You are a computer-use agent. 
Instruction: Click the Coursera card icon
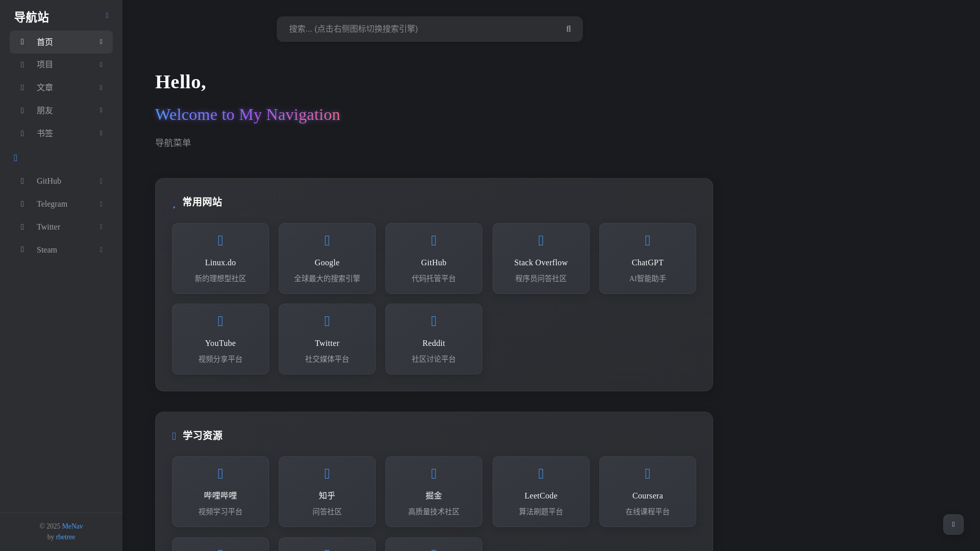pyautogui.click(x=648, y=473)
